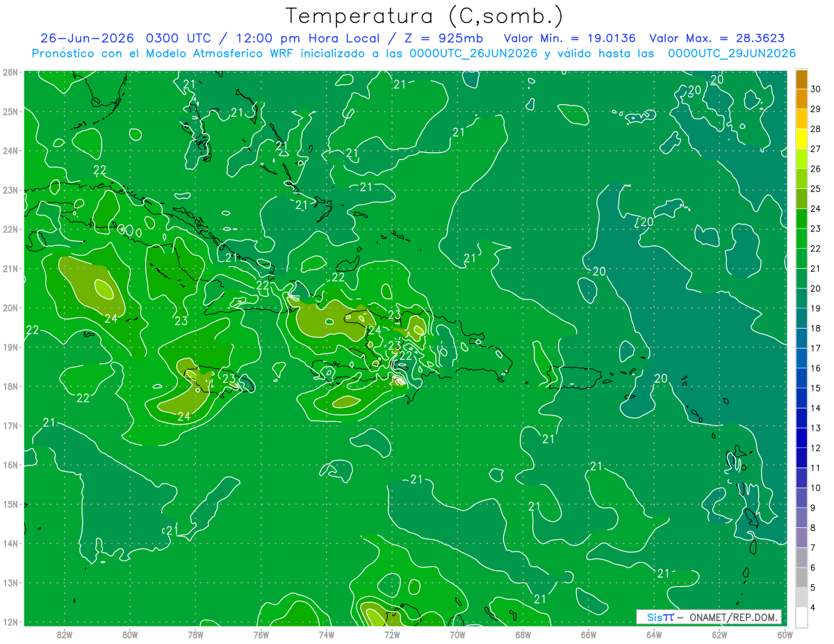
Task: Click the '19N' latitude axis label
Action: 10,347
